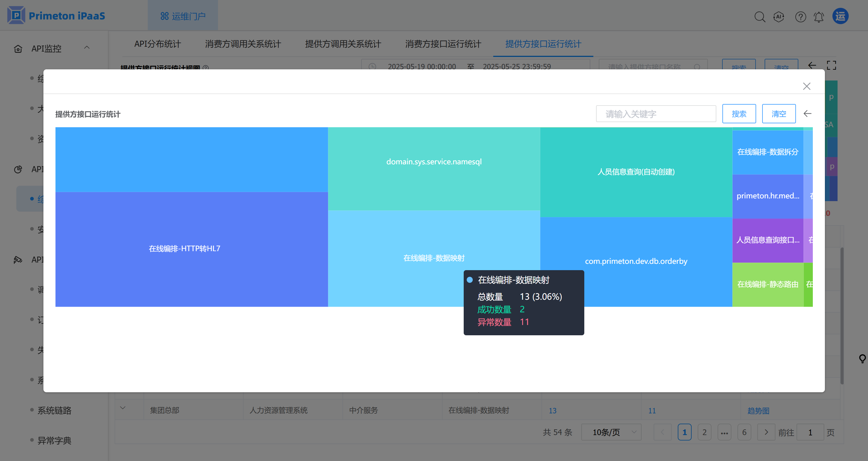Viewport: 868px width, 461px height.
Task: Select the green 在线编排-静态路由 block
Action: 768,284
